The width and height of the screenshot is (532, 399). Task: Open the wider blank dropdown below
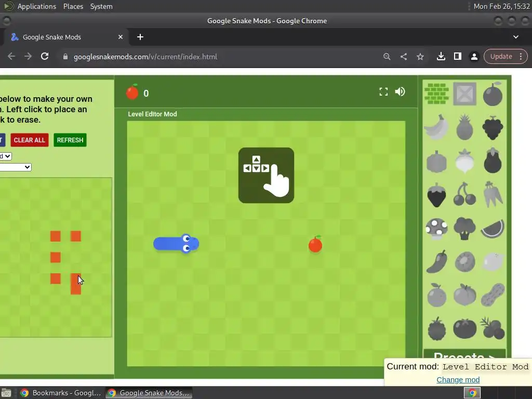(16, 167)
